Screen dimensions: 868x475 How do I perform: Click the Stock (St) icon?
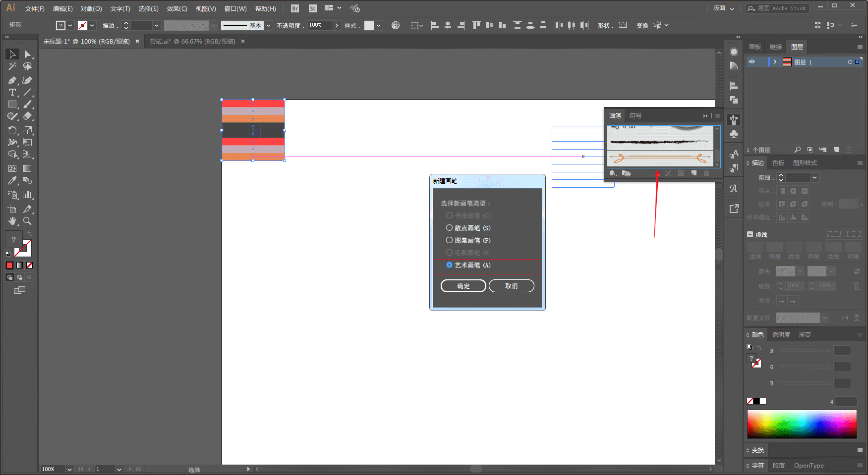tap(312, 8)
